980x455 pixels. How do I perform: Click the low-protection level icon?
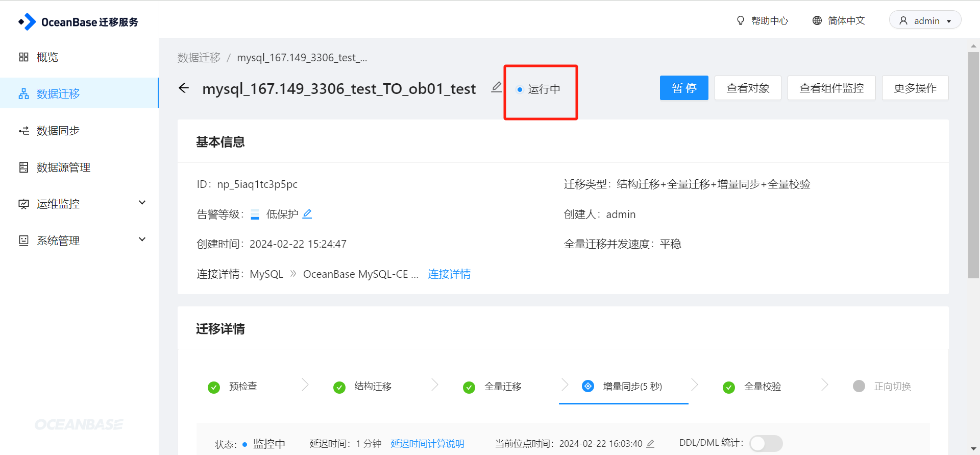point(255,214)
